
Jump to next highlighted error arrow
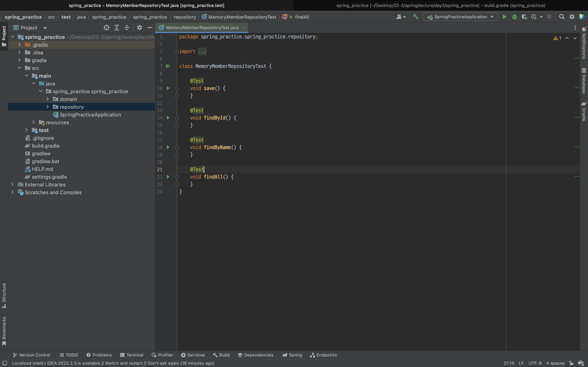click(575, 38)
